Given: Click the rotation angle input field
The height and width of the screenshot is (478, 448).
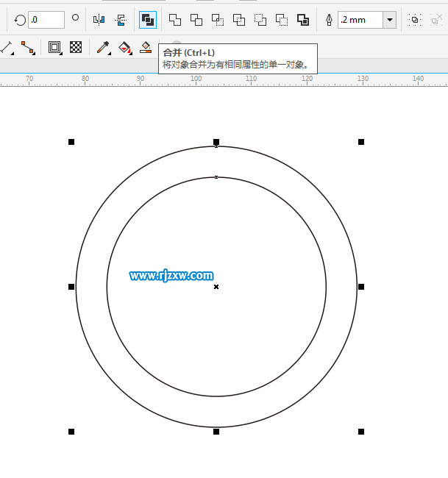Looking at the screenshot, I should (46, 20).
